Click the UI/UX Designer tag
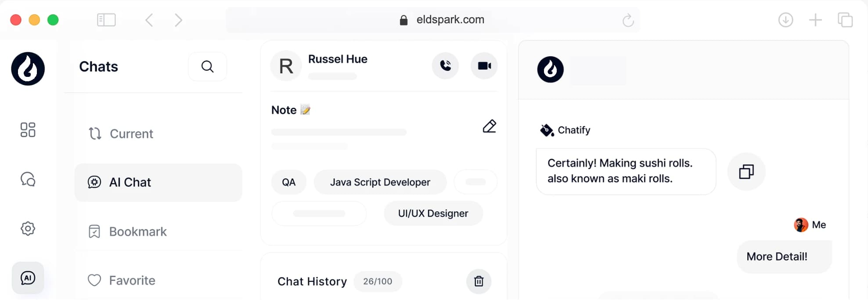The height and width of the screenshot is (300, 868). [x=433, y=213]
